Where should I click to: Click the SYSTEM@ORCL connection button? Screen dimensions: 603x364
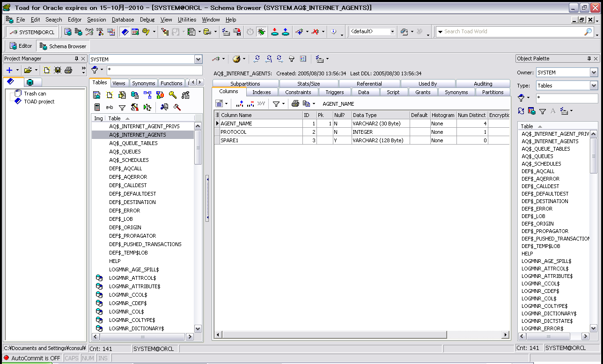[32, 32]
